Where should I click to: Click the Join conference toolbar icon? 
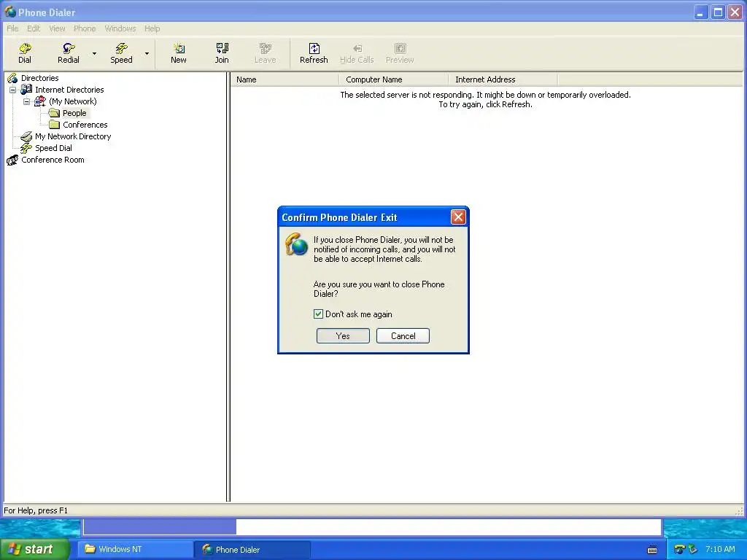[222, 53]
